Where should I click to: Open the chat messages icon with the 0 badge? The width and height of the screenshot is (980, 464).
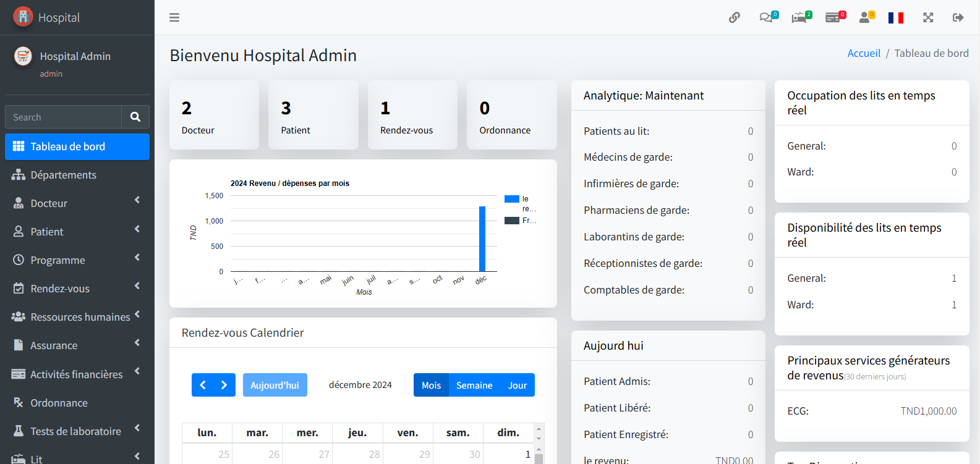[769, 17]
